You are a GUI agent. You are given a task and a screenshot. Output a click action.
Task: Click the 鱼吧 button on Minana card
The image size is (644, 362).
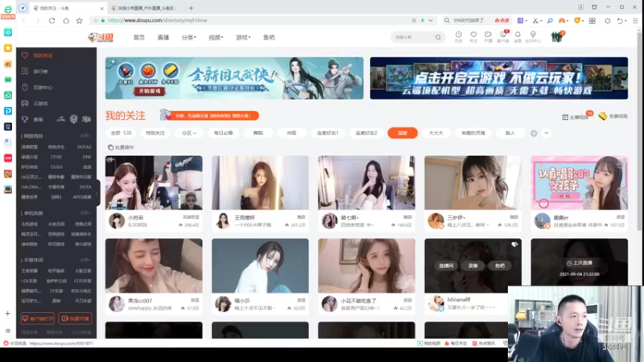pyautogui.click(x=499, y=266)
